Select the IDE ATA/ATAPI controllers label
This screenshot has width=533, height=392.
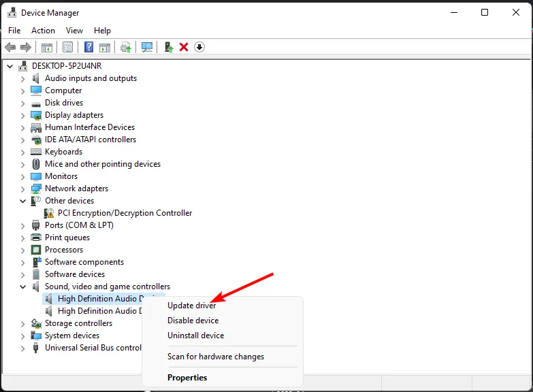[x=91, y=140]
